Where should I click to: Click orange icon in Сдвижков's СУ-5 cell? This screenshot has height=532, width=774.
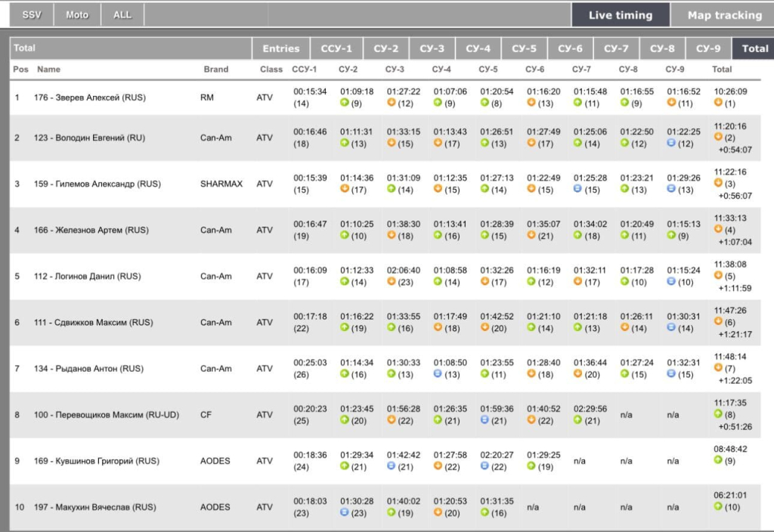(485, 327)
